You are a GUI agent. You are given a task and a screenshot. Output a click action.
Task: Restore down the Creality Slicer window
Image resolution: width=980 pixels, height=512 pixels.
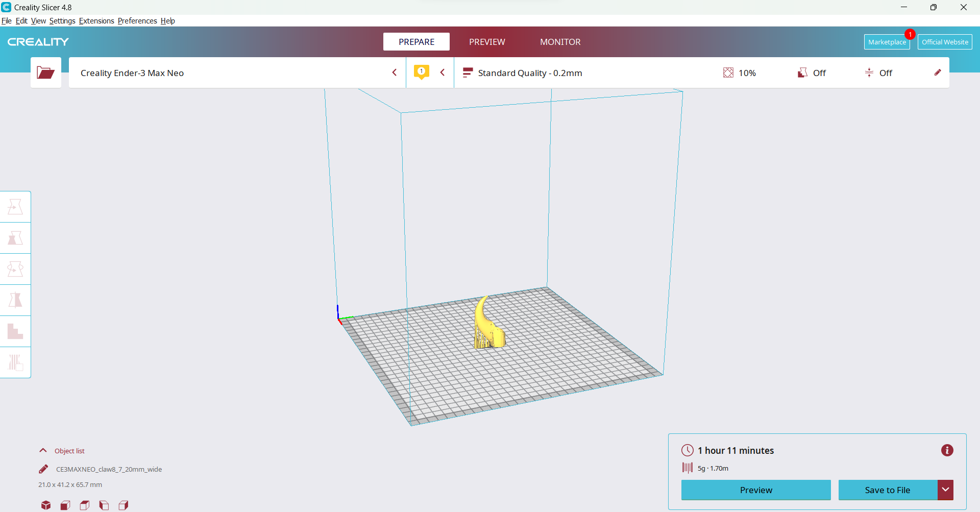pyautogui.click(x=934, y=7)
